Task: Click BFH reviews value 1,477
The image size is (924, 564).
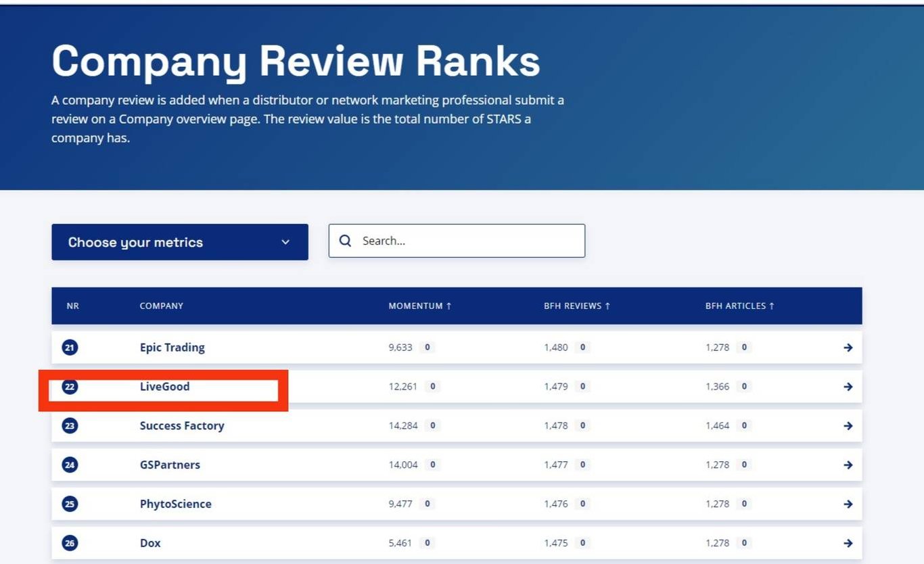Action: 556,465
